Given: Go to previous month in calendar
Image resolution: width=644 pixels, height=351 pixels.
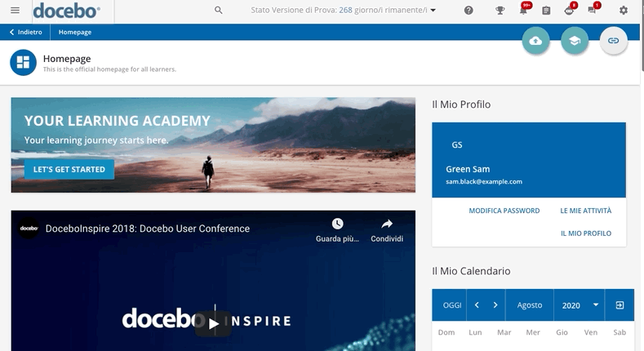Looking at the screenshot, I should click(x=477, y=305).
